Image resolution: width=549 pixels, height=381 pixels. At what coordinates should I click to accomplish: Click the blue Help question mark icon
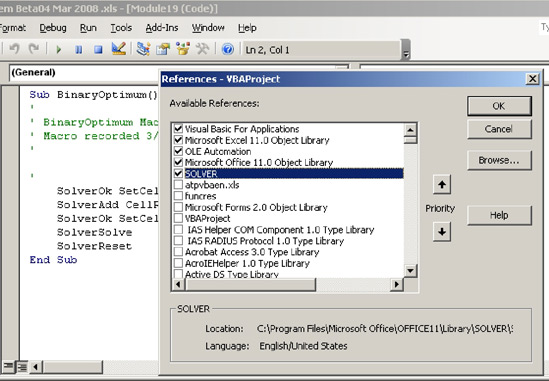(x=228, y=49)
